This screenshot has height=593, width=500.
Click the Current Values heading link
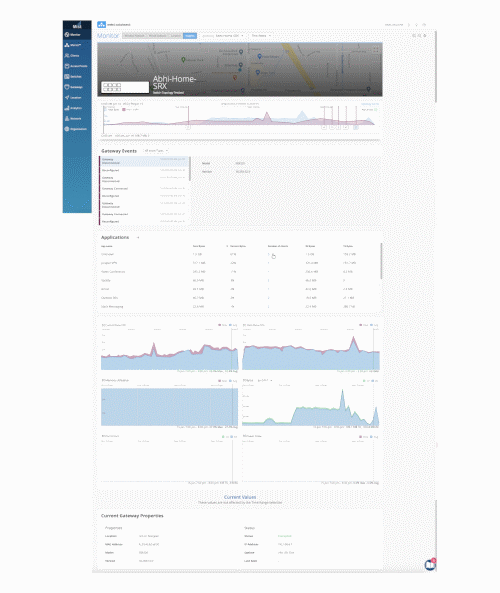coord(240,497)
